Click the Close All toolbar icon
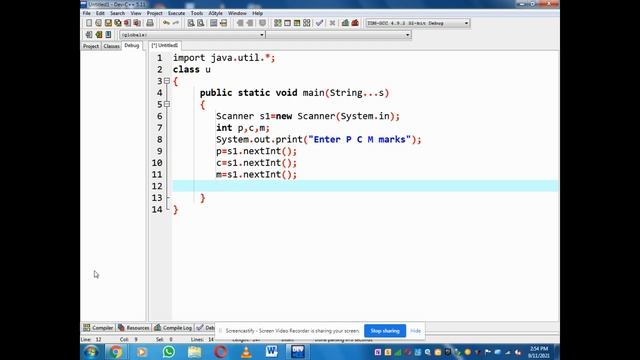 tap(137, 23)
